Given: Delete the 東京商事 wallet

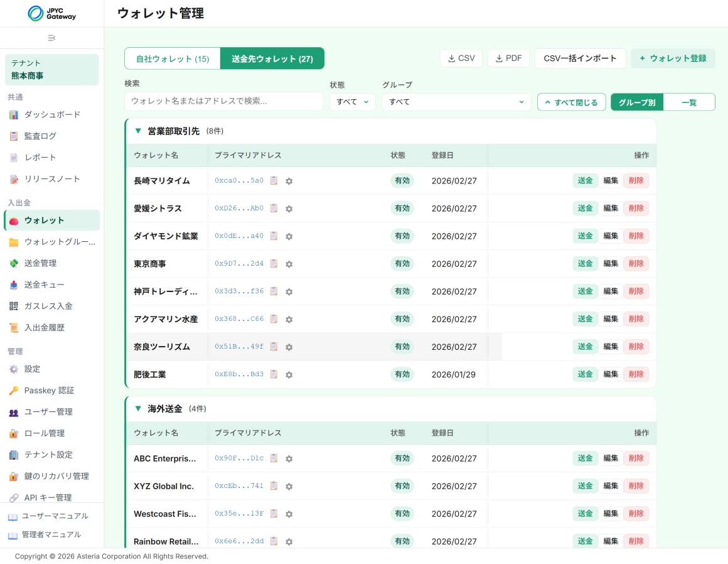Looking at the screenshot, I should pos(636,263).
